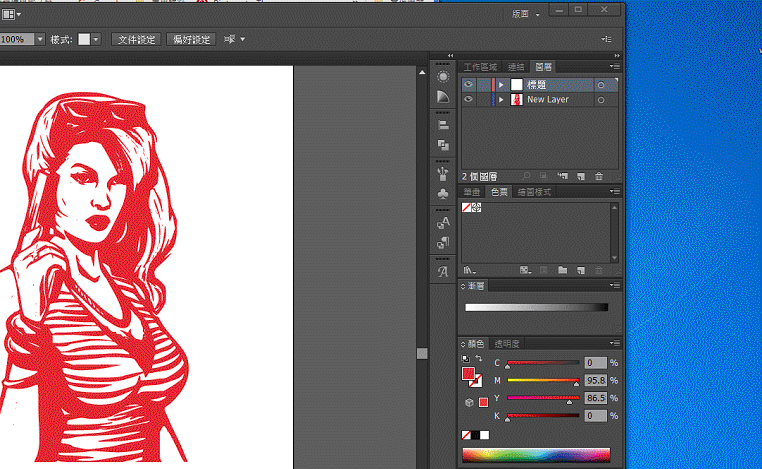Click the Stroke none box in Color panel
Image resolution: width=762 pixels, height=469 pixels.
pyautogui.click(x=476, y=381)
